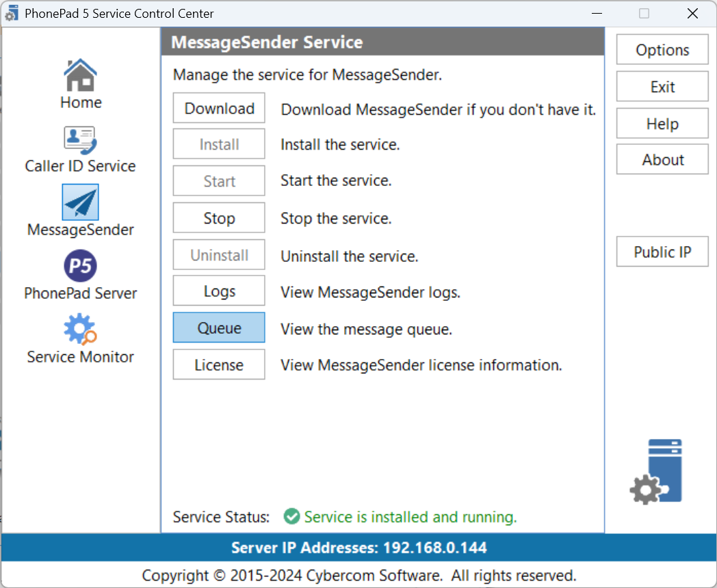Click the 'Caller ID Service' label
Viewport: 717px width, 588px height.
point(81,166)
